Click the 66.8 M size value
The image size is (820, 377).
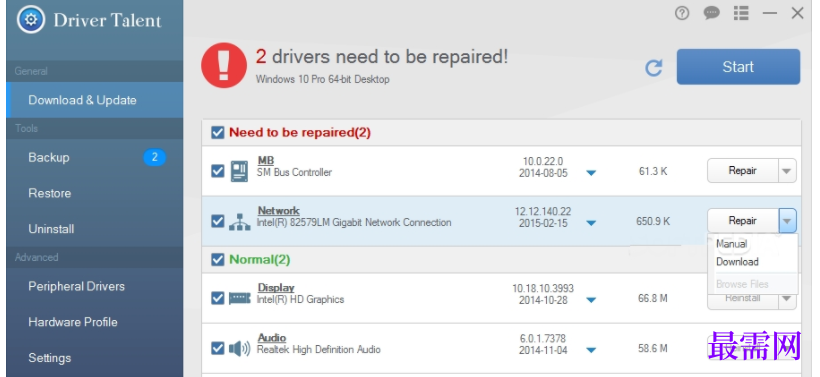pyautogui.click(x=653, y=298)
